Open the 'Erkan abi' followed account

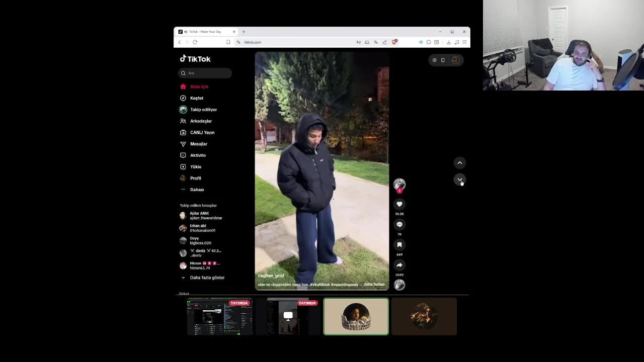(198, 228)
